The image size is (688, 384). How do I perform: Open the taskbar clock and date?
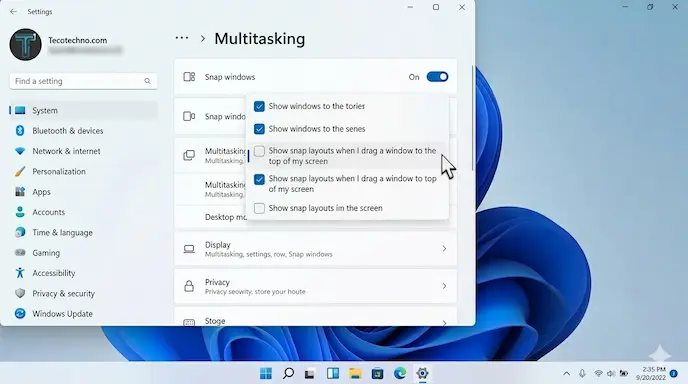pyautogui.click(x=651, y=373)
